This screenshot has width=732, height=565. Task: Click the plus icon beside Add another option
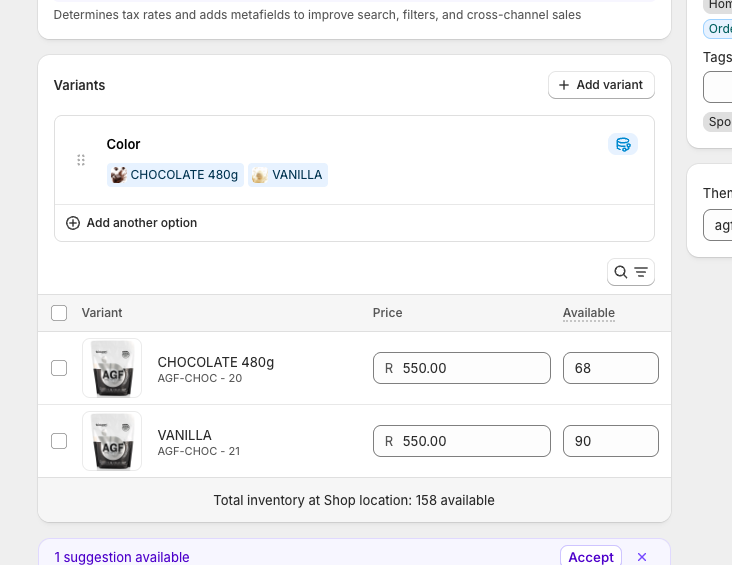click(x=73, y=223)
